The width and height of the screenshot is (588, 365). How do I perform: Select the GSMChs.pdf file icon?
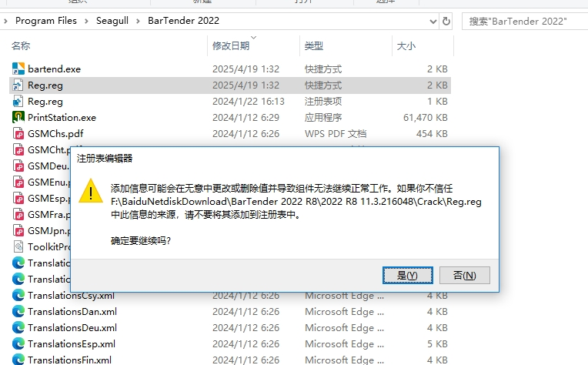coord(18,134)
